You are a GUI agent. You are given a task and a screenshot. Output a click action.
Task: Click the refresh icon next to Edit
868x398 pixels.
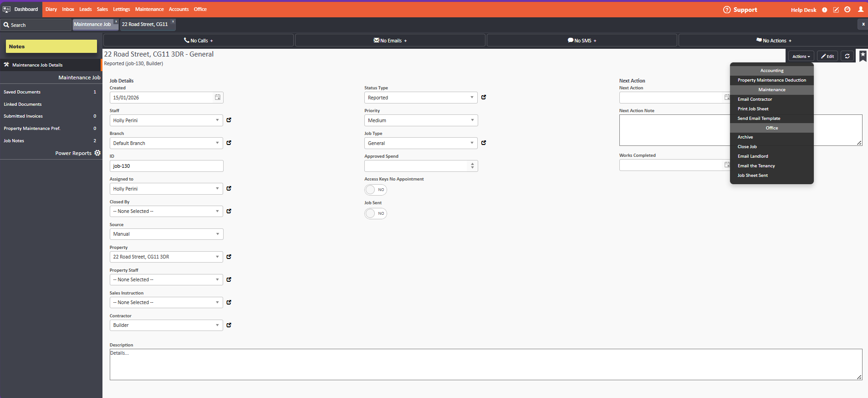pyautogui.click(x=847, y=56)
